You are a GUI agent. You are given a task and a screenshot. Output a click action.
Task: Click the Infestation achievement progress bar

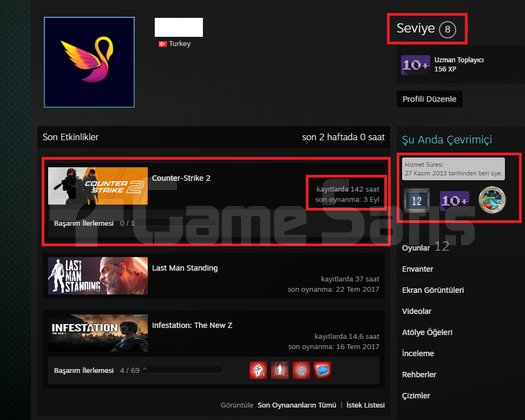click(x=182, y=370)
